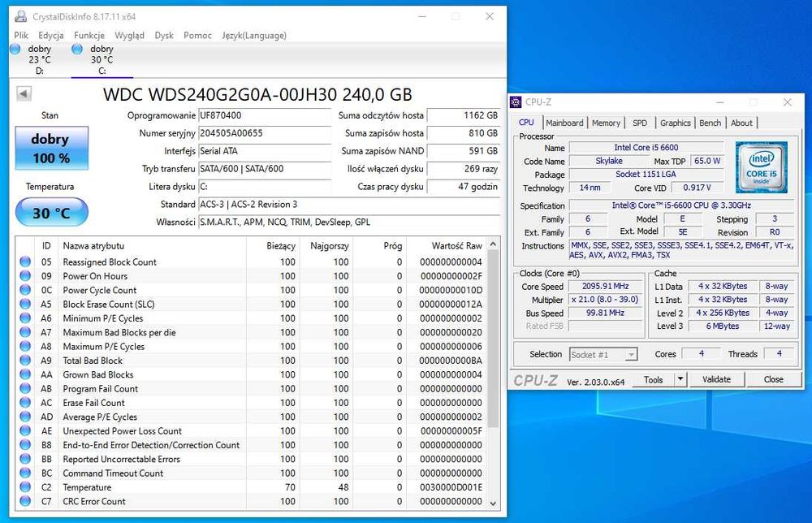Click status orb for Minimum P/E Cycles
Viewport: 812px width, 523px height.
click(x=25, y=318)
